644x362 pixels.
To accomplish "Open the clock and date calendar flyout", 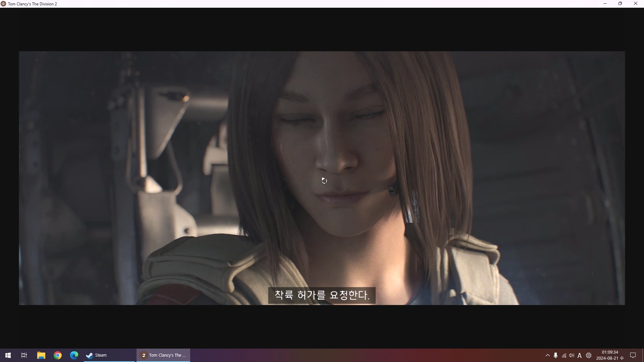I will [610, 355].
